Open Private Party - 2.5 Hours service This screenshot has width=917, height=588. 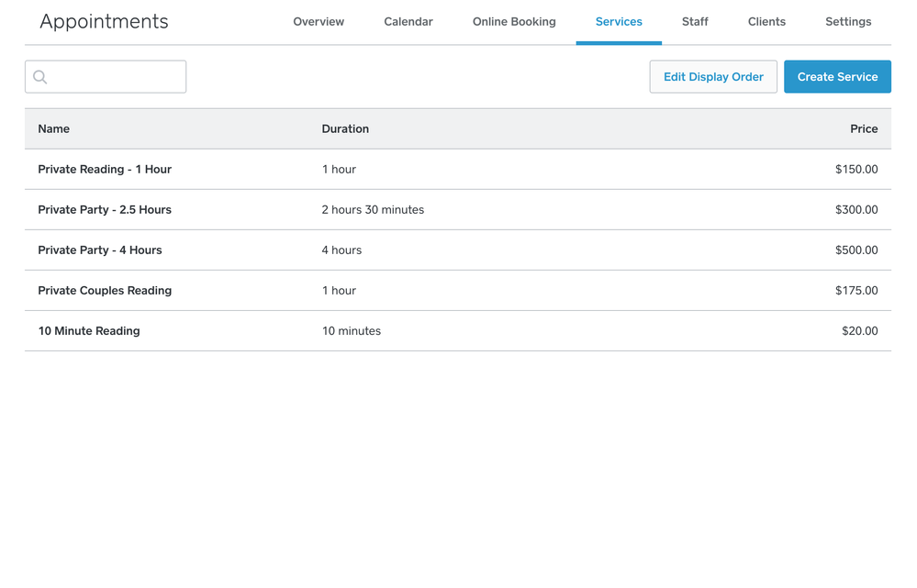[x=105, y=210]
